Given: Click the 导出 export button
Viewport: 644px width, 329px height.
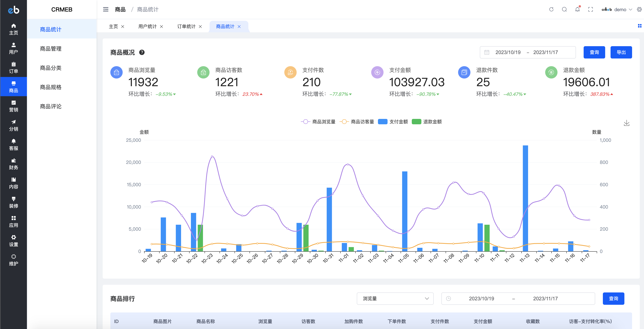Looking at the screenshot, I should (621, 52).
